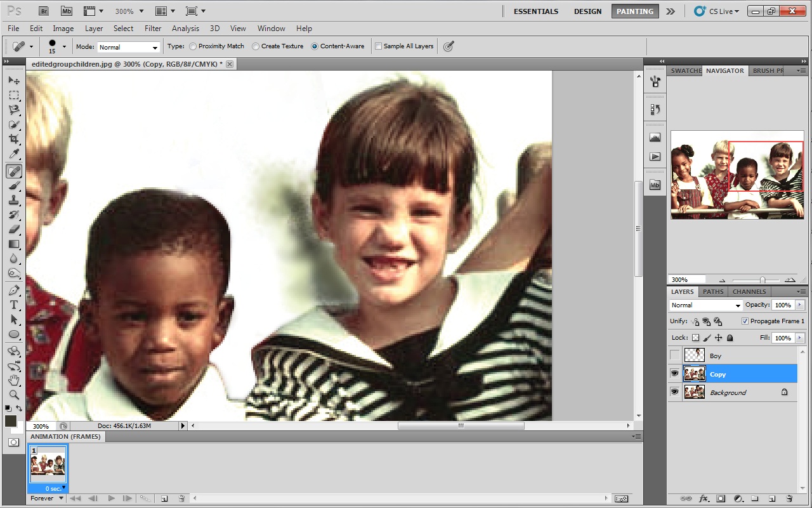The image size is (812, 508).
Task: Click the delete layer trash icon
Action: click(x=789, y=498)
